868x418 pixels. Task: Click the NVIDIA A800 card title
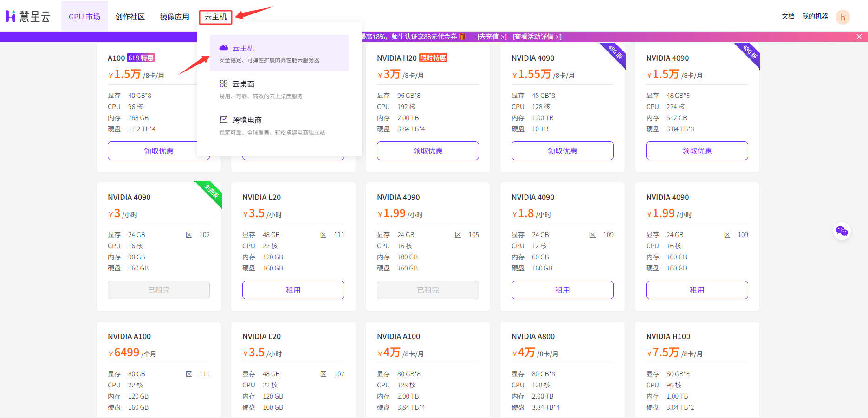click(x=533, y=336)
